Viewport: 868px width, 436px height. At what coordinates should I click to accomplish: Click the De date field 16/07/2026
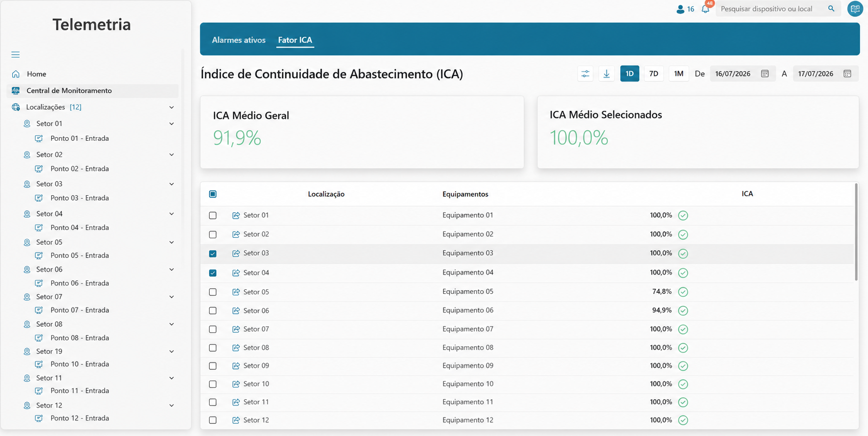742,74
